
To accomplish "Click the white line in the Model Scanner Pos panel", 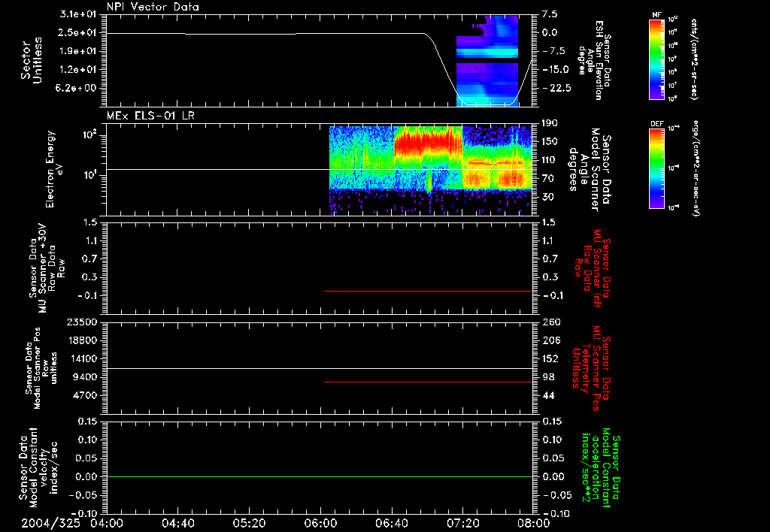I will click(x=319, y=368).
